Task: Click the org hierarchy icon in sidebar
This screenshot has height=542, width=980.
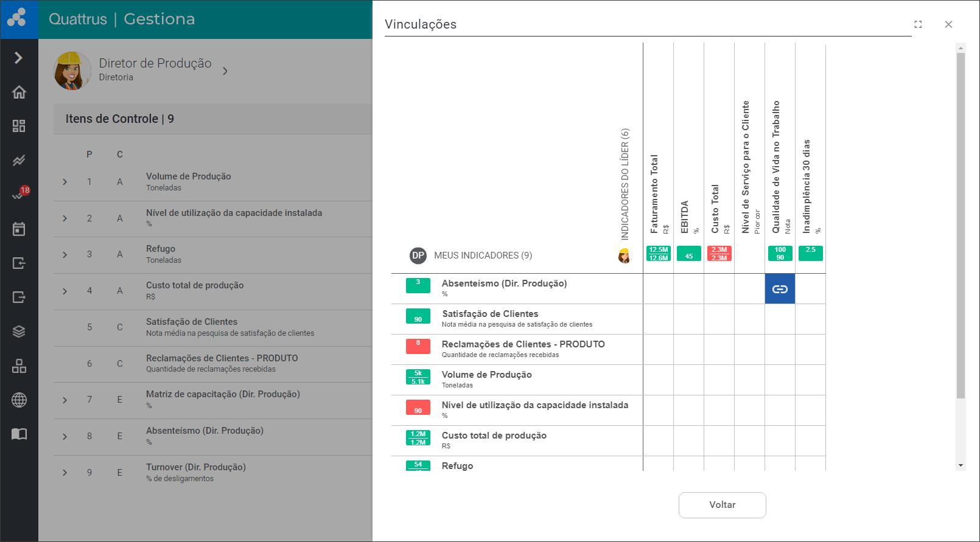Action: tap(19, 366)
